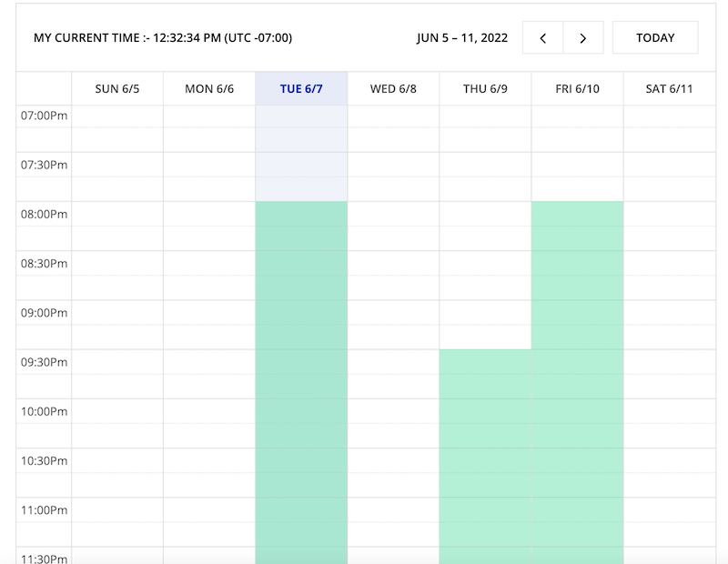
Task: Click the highlighted TUE 6/7 day header
Action: [301, 88]
